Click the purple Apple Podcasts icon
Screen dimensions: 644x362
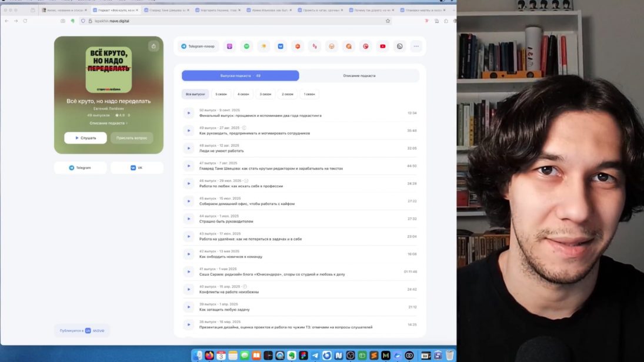coord(230,46)
